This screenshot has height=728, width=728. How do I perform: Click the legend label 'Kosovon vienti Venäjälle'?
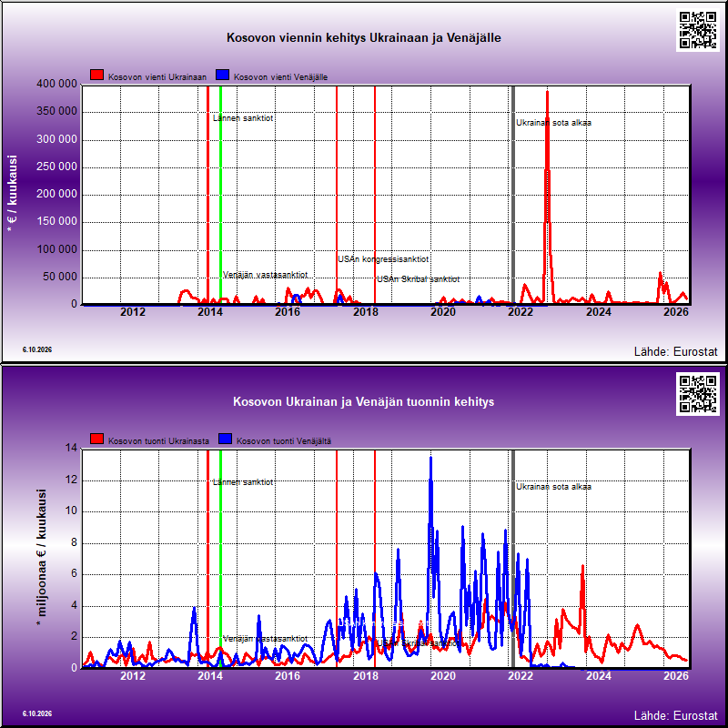tap(281, 77)
